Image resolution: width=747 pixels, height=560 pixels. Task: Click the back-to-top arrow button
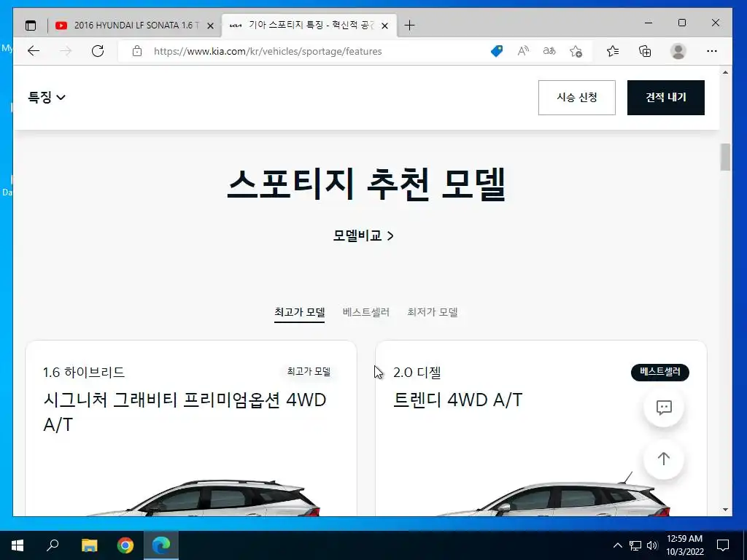(x=664, y=459)
